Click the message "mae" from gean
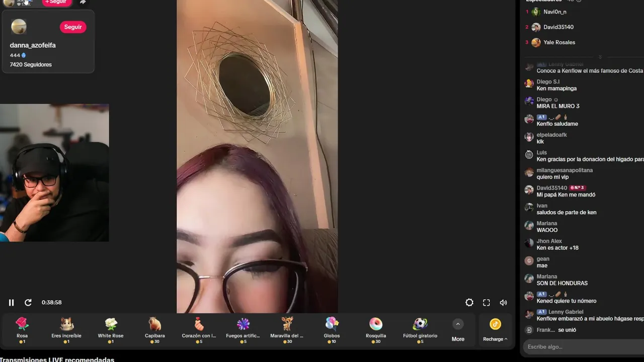This screenshot has height=362, width=644. (x=542, y=265)
